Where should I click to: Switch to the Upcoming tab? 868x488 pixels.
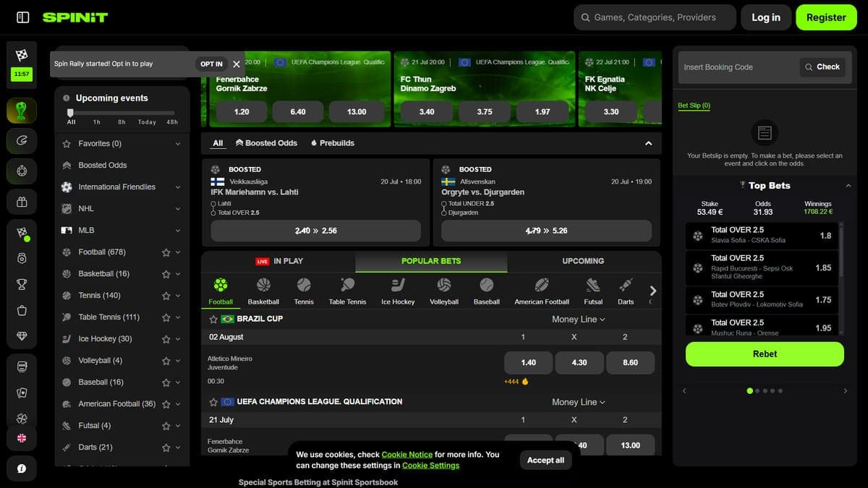583,261
